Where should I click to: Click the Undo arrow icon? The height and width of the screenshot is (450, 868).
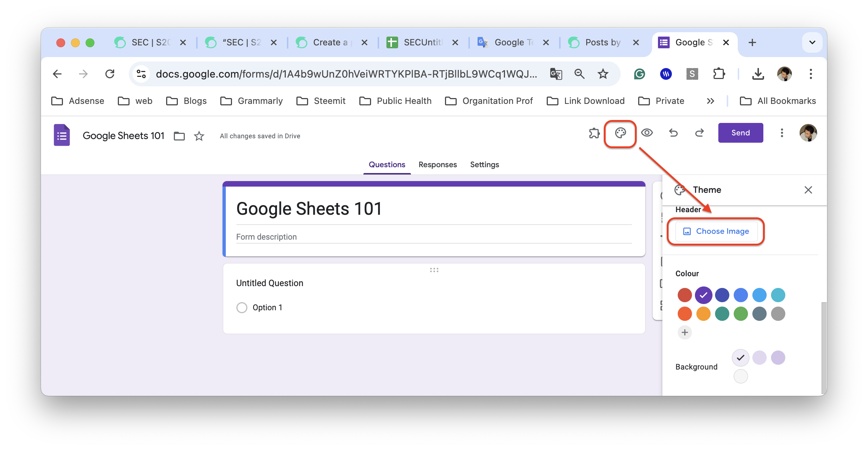tap(673, 133)
